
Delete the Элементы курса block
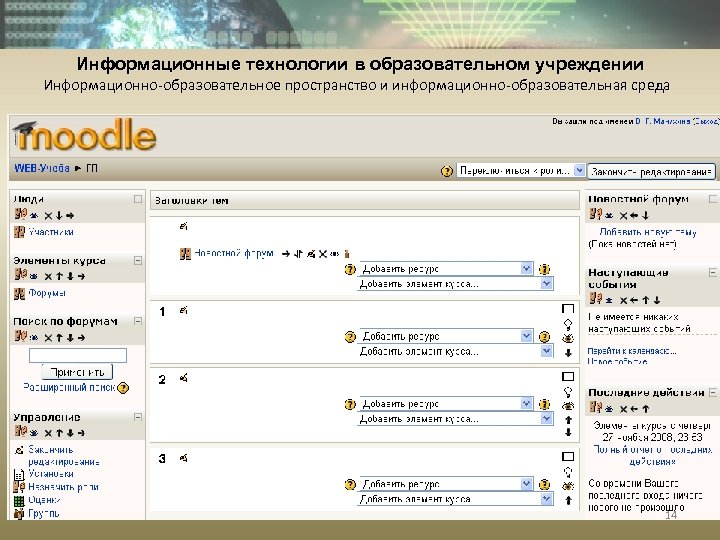point(48,276)
